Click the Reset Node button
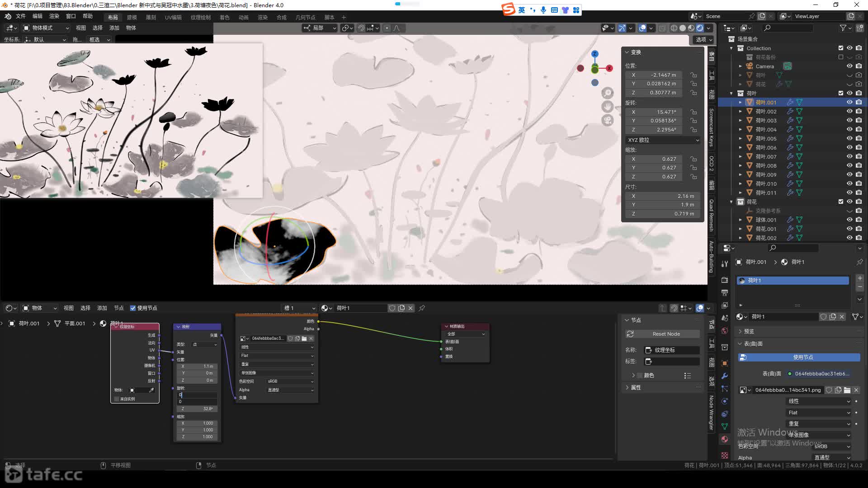 click(662, 334)
